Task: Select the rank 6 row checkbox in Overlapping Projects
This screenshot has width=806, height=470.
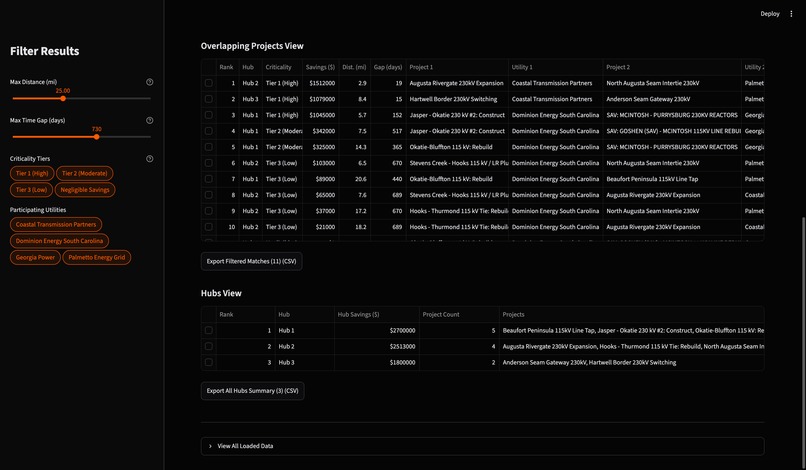Action: [x=209, y=162]
